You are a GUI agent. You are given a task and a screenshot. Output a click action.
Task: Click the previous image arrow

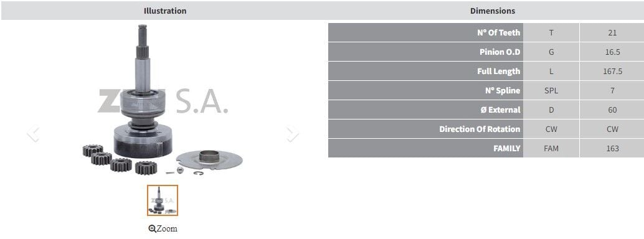33,134
